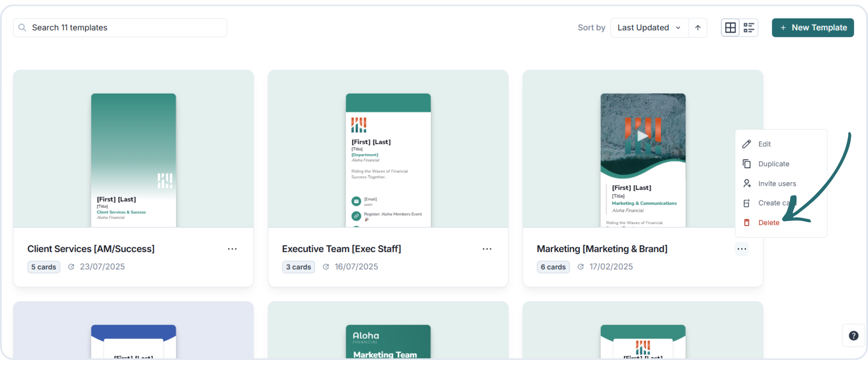Click refresh icon beside 16/07/2025
Screen dimensions: 868x372
coord(325,267)
